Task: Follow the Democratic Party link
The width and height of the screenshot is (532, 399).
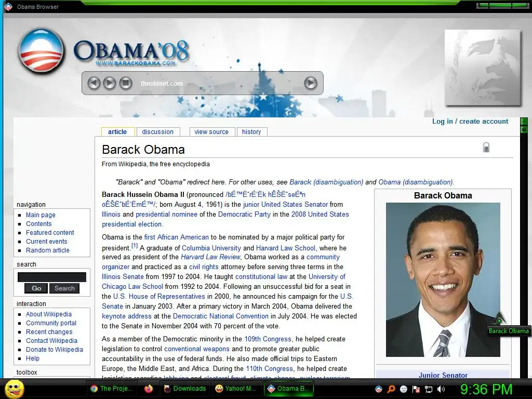Action: (244, 214)
